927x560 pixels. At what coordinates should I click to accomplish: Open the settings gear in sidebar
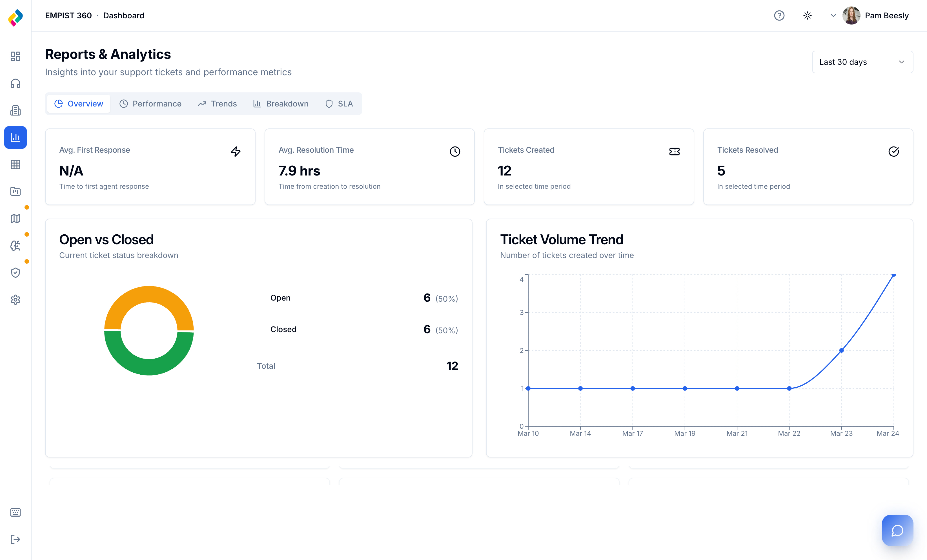(15, 300)
